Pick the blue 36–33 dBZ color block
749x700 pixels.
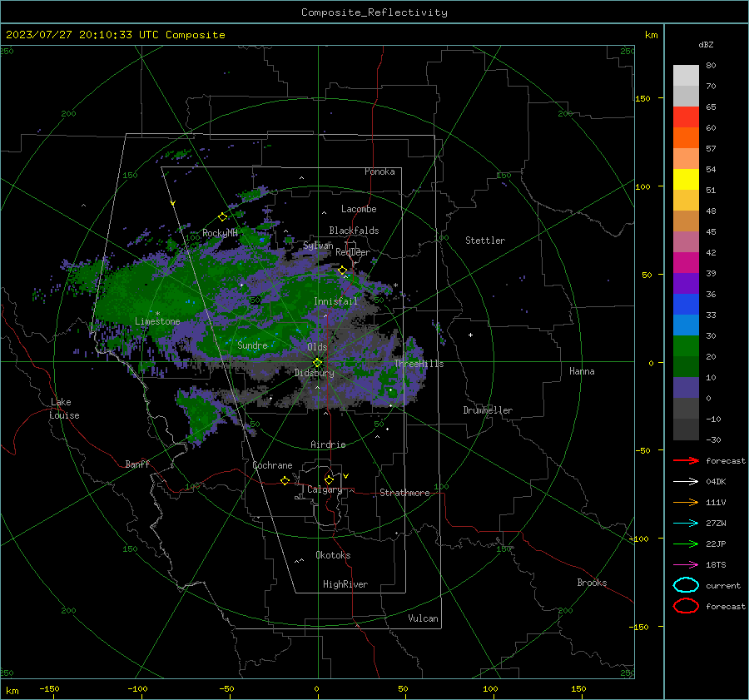point(686,305)
